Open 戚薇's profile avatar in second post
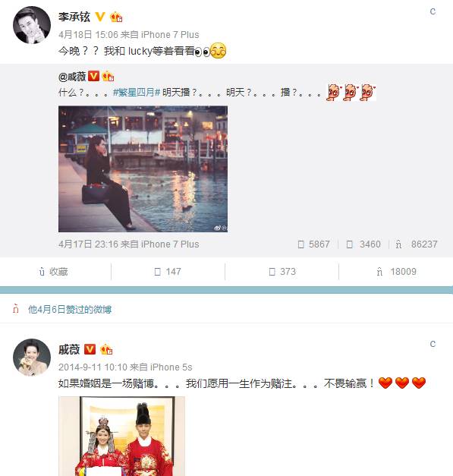This screenshot has height=476, width=453. point(32,358)
